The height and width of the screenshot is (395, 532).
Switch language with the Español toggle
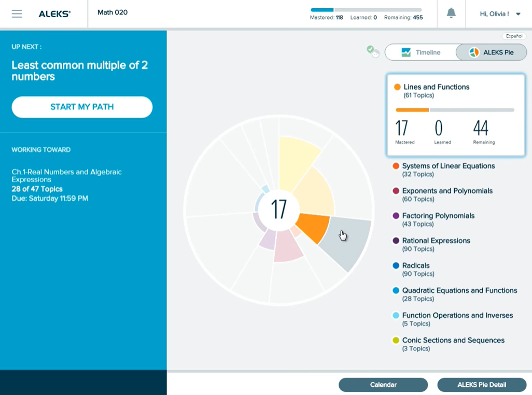(514, 36)
